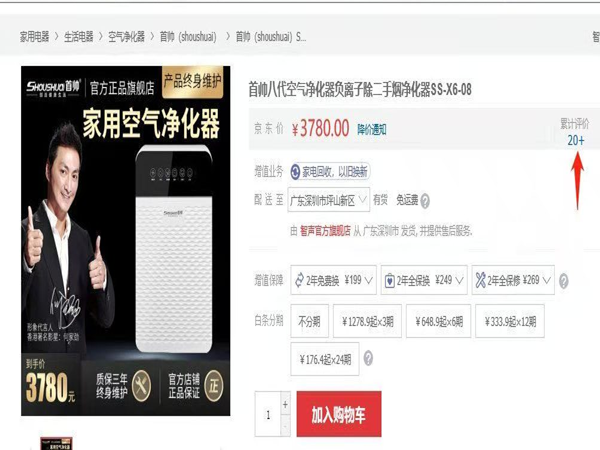Viewport: 600px width, 450px height.
Task: Click the help icon beside the 24期 installment
Action: click(x=368, y=359)
